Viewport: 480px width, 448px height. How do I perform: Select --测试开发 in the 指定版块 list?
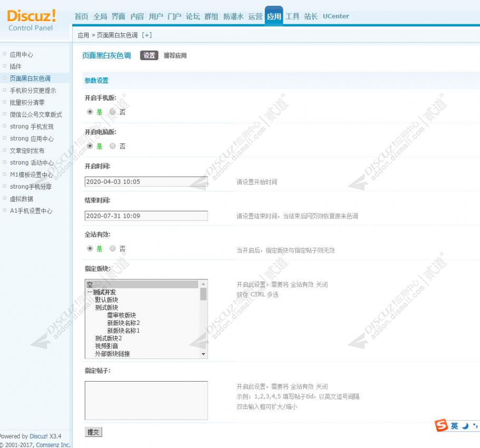[142, 292]
